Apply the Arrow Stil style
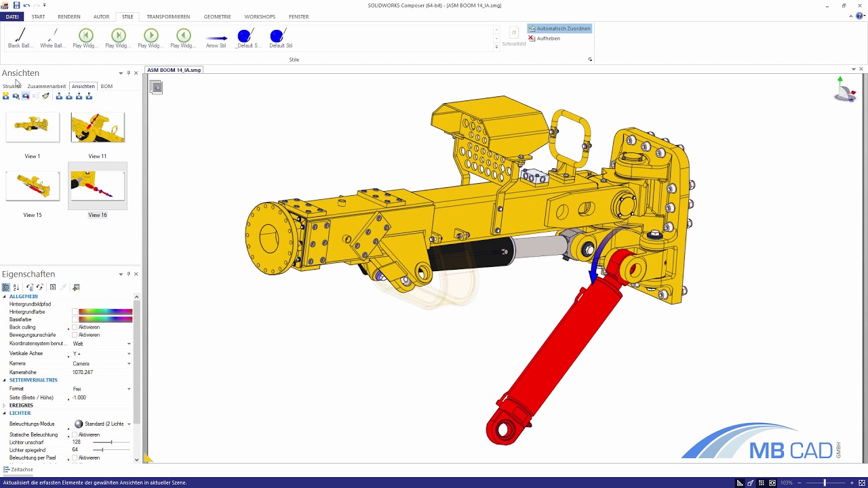This screenshot has height=488, width=868. [x=216, y=38]
